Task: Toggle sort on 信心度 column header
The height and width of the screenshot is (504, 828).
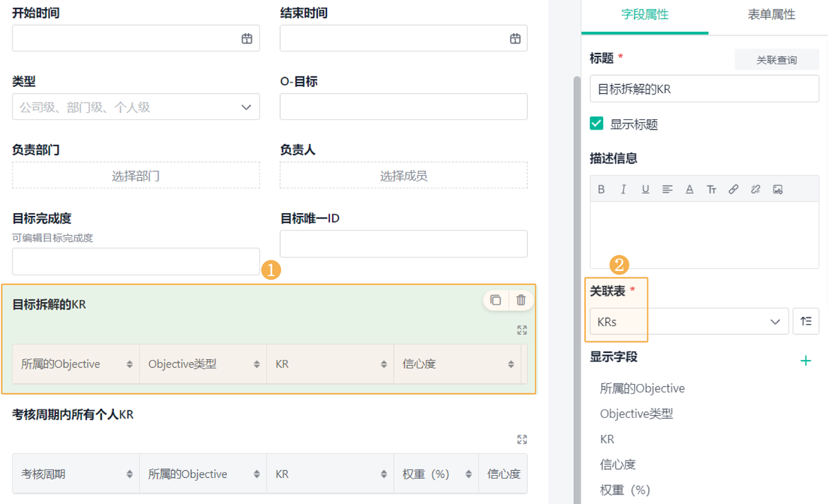Action: point(511,364)
